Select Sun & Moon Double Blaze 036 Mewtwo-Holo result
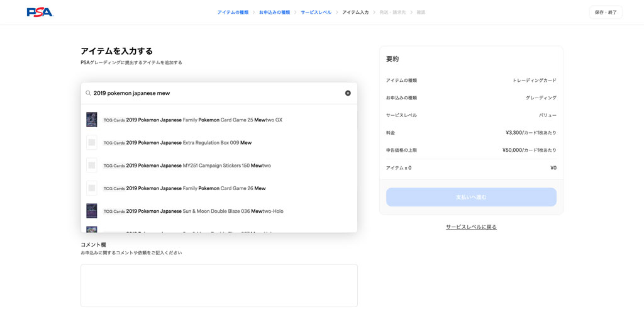644x316 pixels. [x=219, y=212]
